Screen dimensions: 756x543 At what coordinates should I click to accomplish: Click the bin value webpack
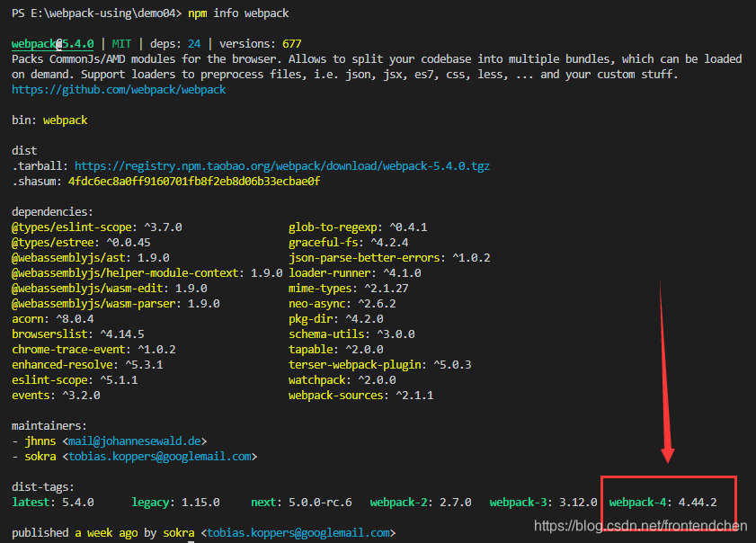[65, 120]
